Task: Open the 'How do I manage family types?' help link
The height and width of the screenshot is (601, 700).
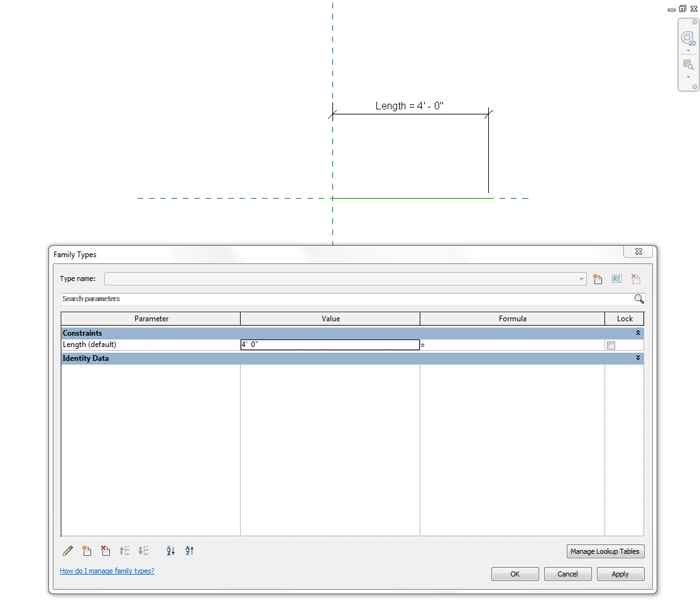Action: pyautogui.click(x=107, y=571)
